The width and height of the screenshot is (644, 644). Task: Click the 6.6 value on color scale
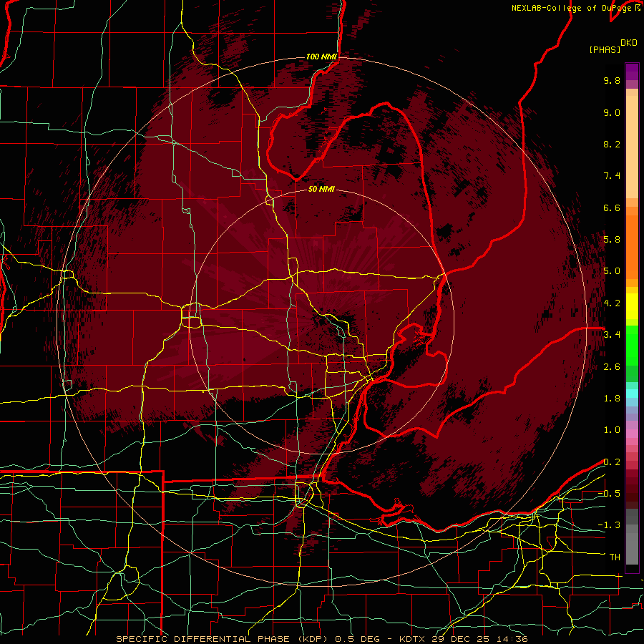[x=612, y=208]
